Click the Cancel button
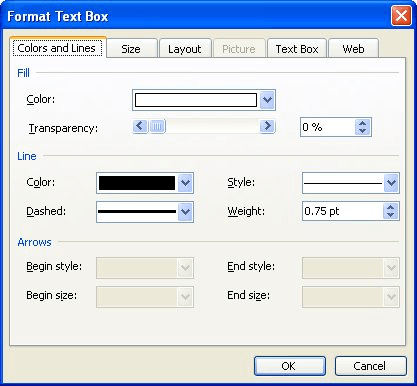Image resolution: width=417 pixels, height=386 pixels. click(371, 366)
